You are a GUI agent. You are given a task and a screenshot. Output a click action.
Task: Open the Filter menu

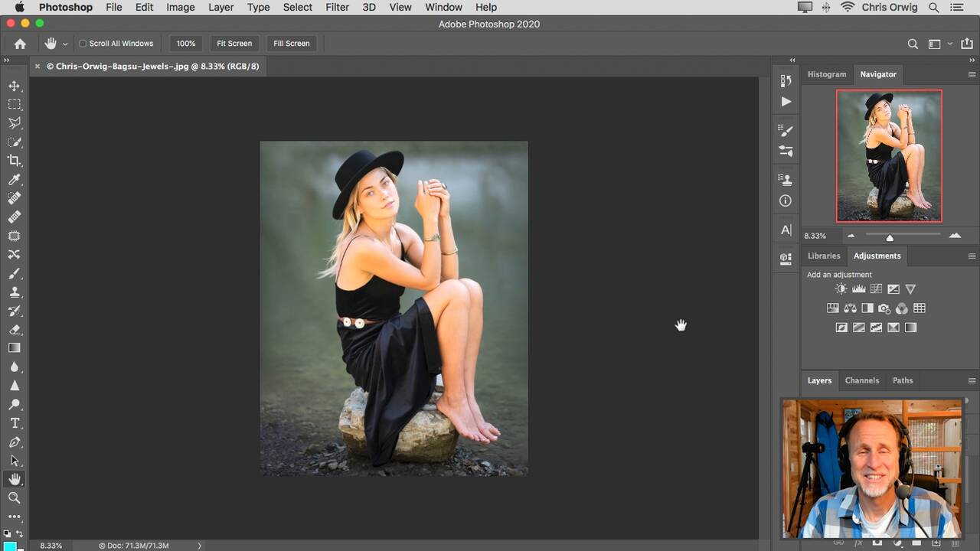click(337, 7)
